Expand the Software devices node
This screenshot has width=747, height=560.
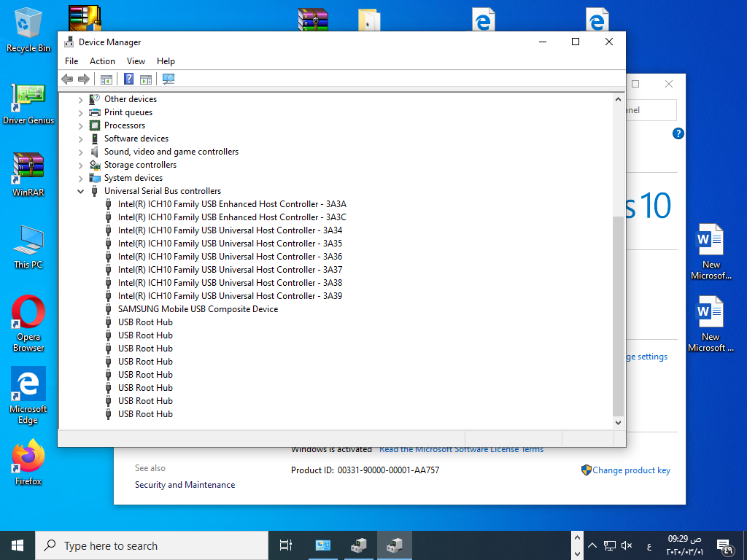tap(80, 139)
